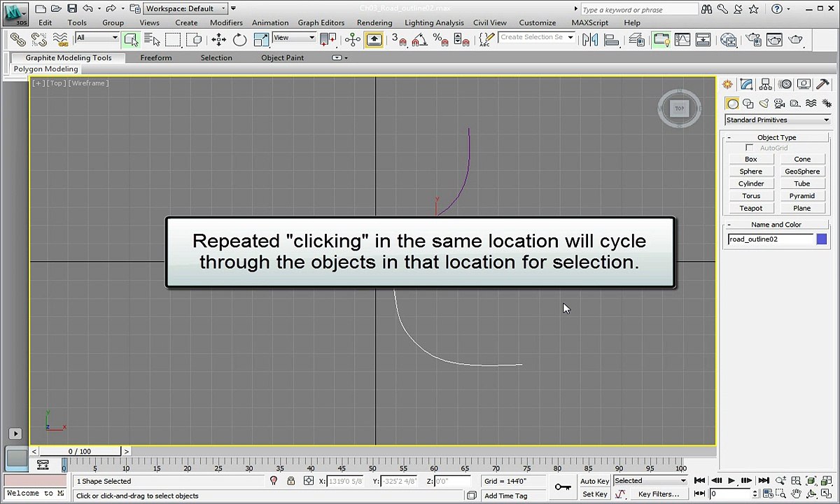The width and height of the screenshot is (840, 504).
Task: Open the Modify panel tab icon
Action: [746, 84]
